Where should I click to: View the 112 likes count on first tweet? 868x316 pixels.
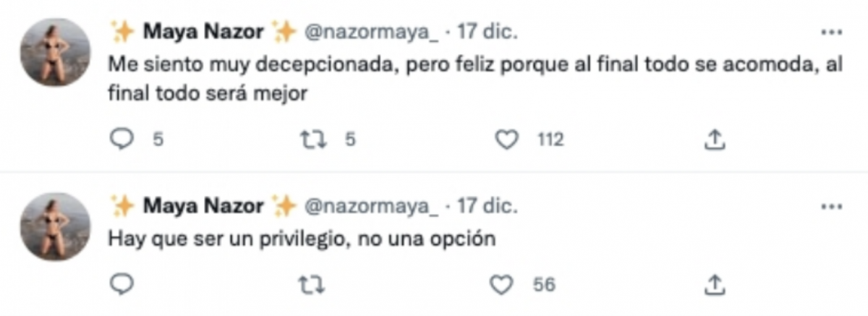click(550, 140)
